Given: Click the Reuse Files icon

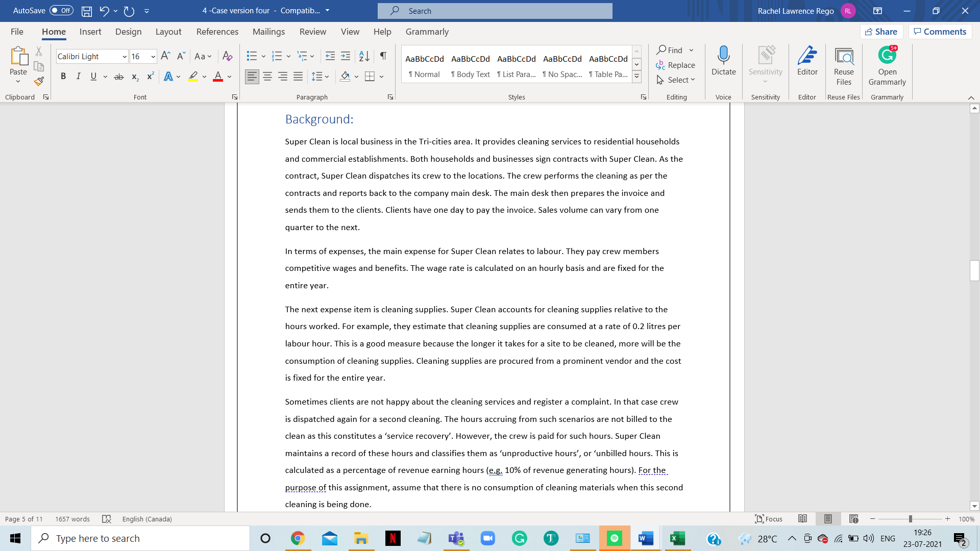Looking at the screenshot, I should point(843,62).
